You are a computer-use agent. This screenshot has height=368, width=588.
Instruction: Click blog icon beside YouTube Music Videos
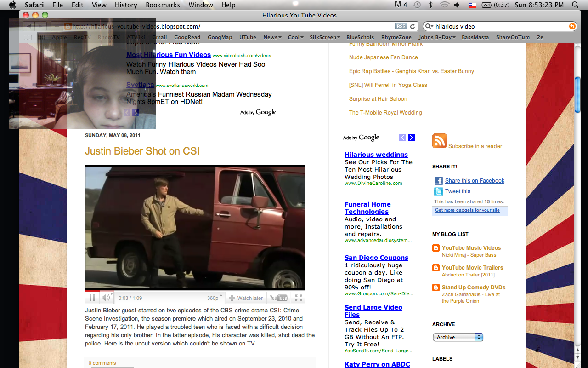pos(436,248)
